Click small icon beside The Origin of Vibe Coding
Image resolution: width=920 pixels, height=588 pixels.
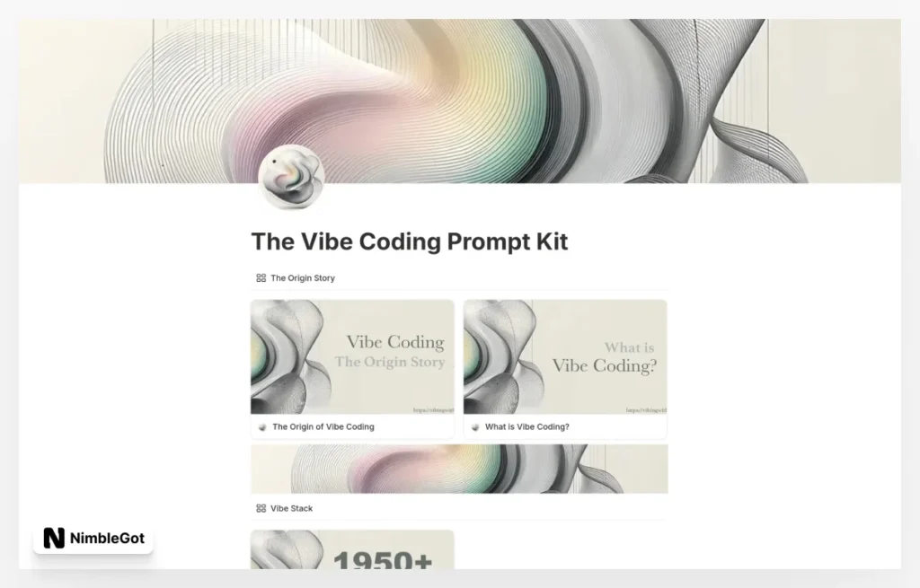(262, 427)
